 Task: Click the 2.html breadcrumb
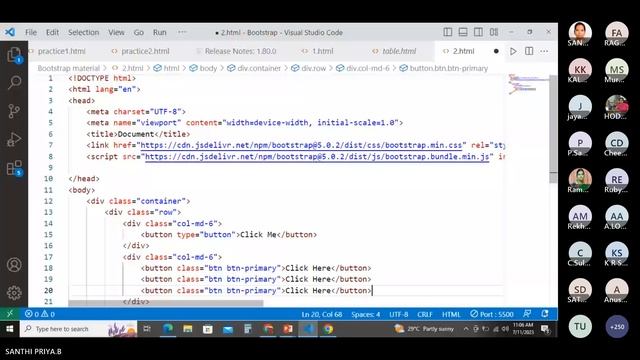tap(133, 68)
